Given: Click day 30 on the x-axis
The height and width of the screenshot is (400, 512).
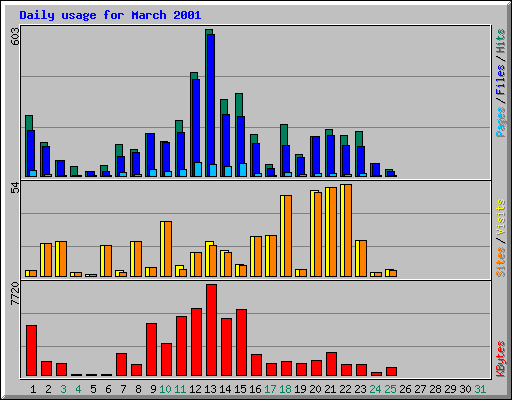Looking at the screenshot, I should pyautogui.click(x=465, y=389).
